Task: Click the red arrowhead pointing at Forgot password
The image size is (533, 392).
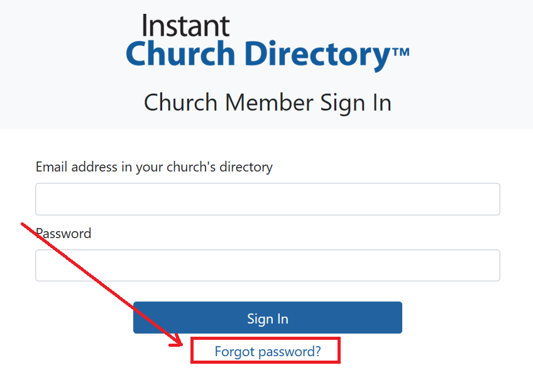Action: pos(177,340)
